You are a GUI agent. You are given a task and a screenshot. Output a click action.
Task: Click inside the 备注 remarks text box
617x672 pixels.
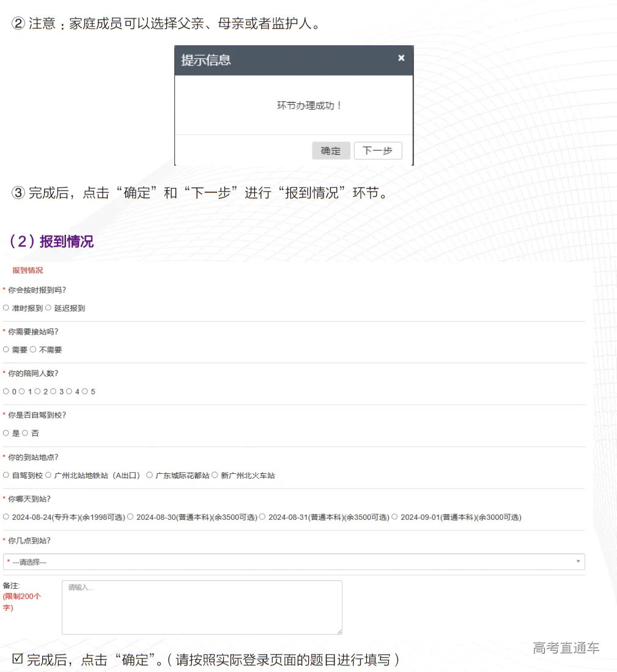click(x=201, y=605)
